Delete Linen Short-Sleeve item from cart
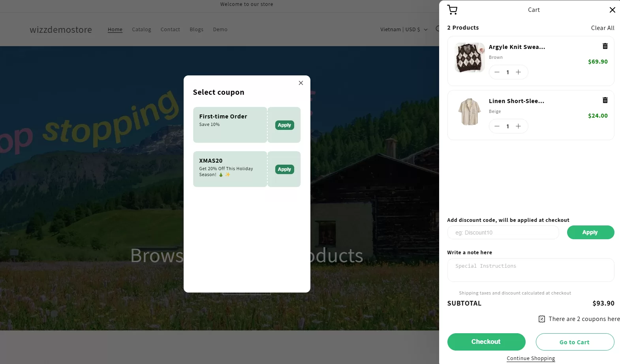The width and height of the screenshot is (620, 364). 605,100
